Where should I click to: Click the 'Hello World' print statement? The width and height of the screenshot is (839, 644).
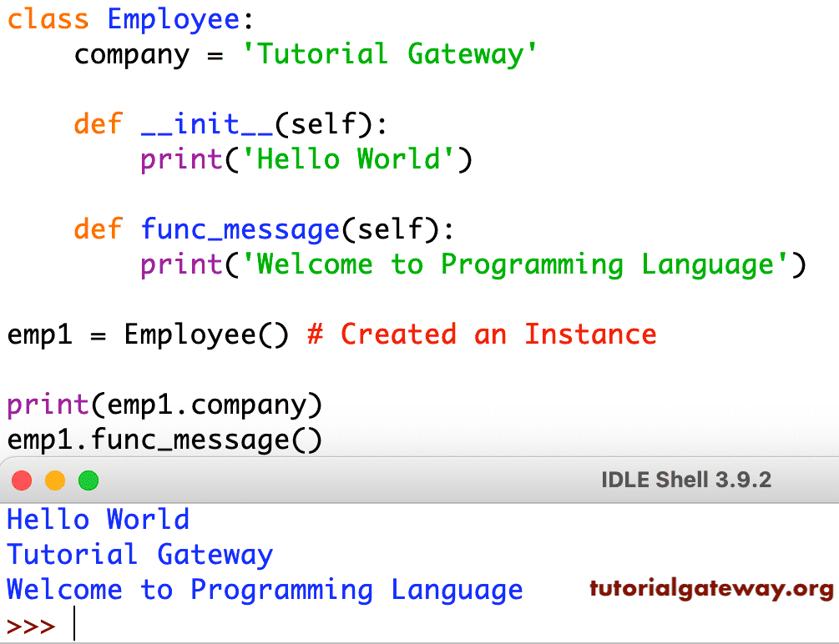pos(305,158)
